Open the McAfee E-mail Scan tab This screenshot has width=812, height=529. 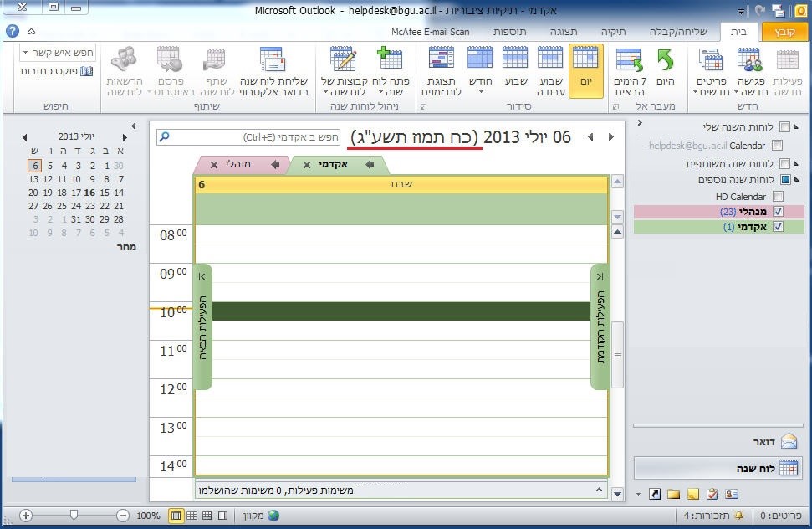tap(431, 32)
